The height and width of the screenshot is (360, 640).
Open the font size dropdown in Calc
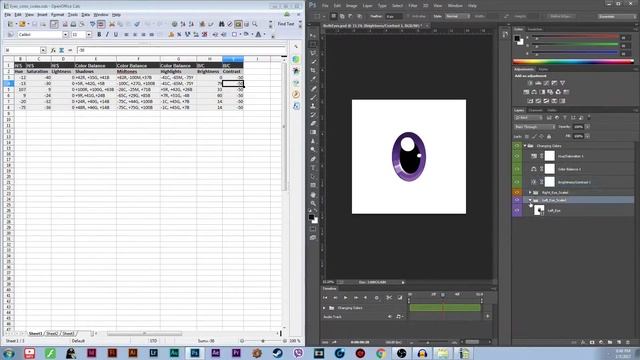click(89, 35)
